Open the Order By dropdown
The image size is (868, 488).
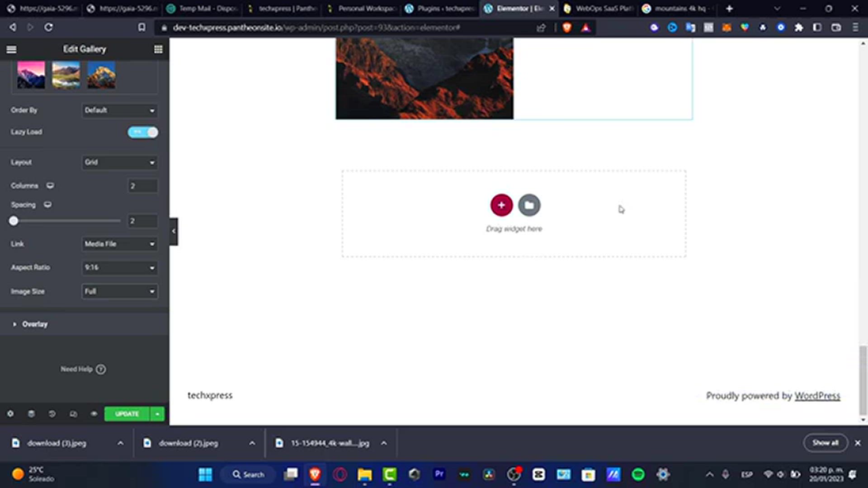click(120, 110)
